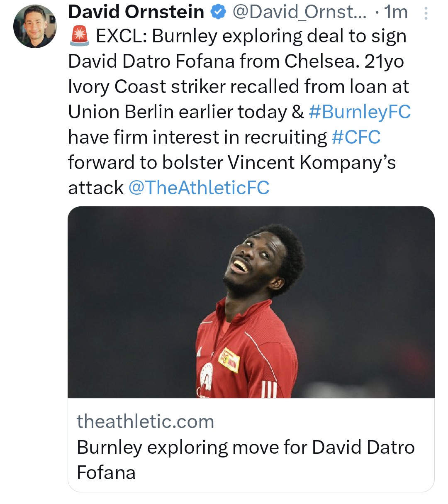Screen dimensions: 448x504
Task: Open the tweet's three-dot more options menu
Action: click(426, 14)
